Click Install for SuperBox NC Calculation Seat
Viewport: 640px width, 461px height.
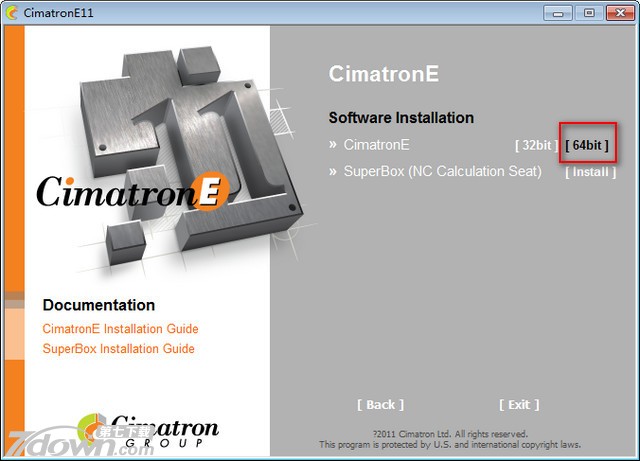pos(591,172)
